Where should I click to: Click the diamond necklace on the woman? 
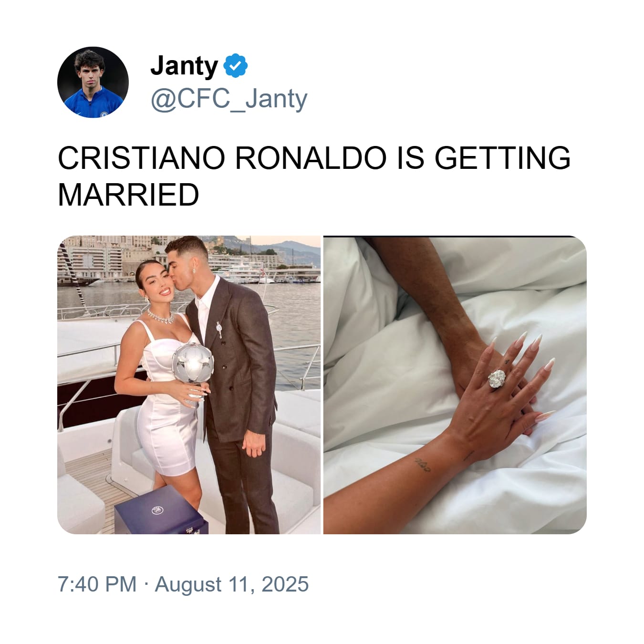pyautogui.click(x=160, y=315)
